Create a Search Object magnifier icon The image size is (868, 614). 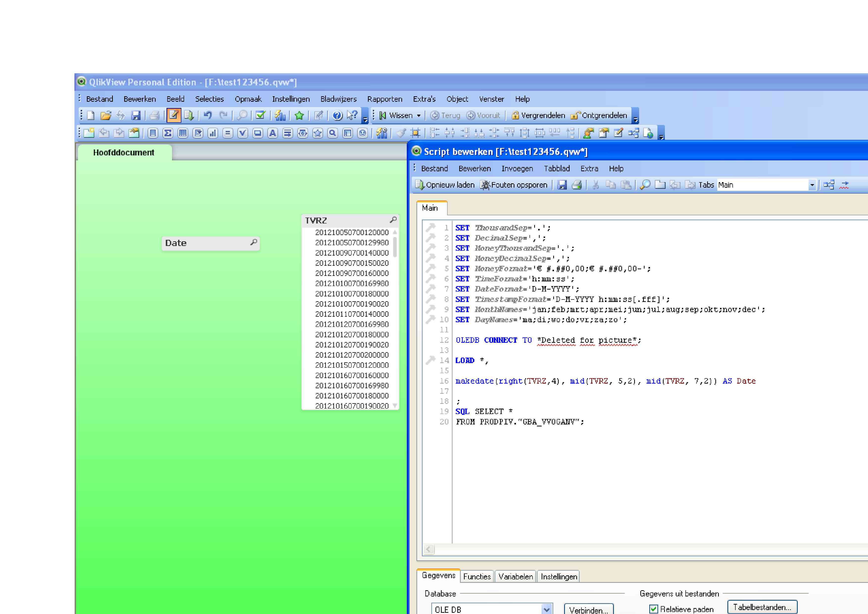coord(332,133)
